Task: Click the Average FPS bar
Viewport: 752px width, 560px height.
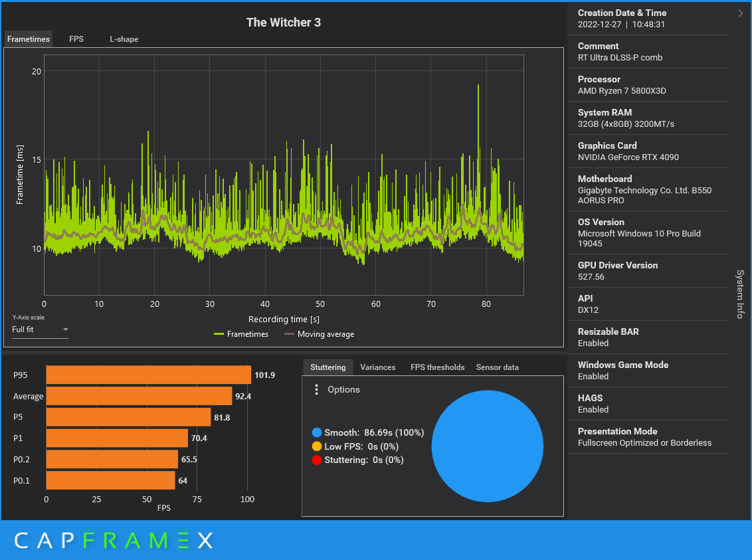Action: tap(139, 396)
